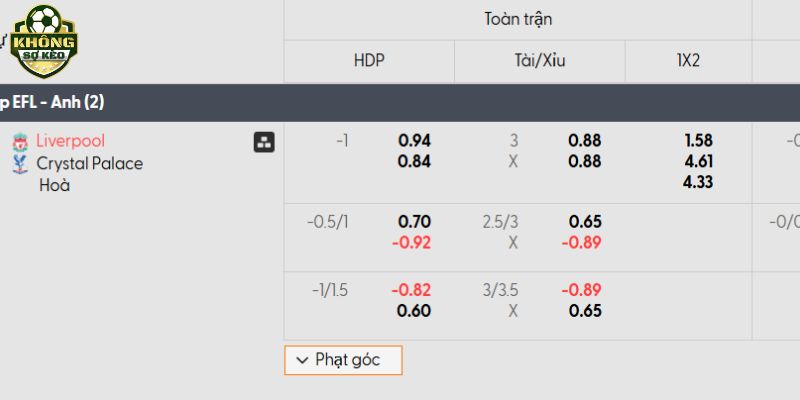Click the chevron arrow next to Phạt góc
Image resolution: width=800 pixels, height=400 pixels.
click(300, 360)
